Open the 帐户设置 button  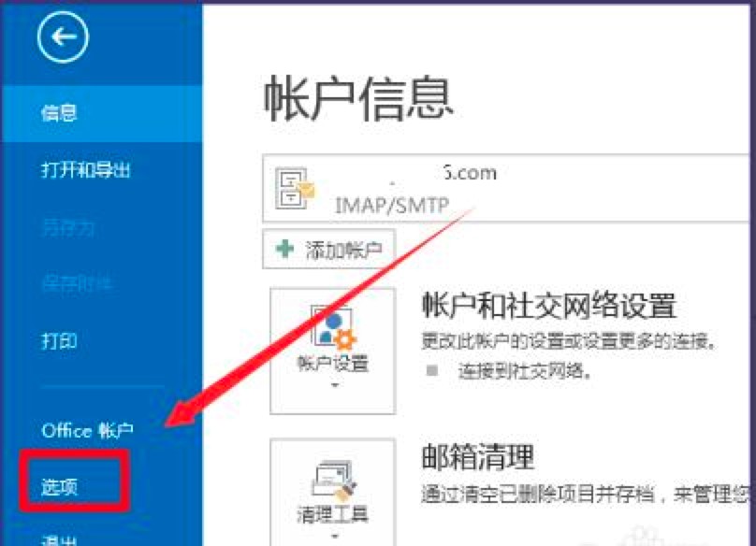click(x=333, y=351)
